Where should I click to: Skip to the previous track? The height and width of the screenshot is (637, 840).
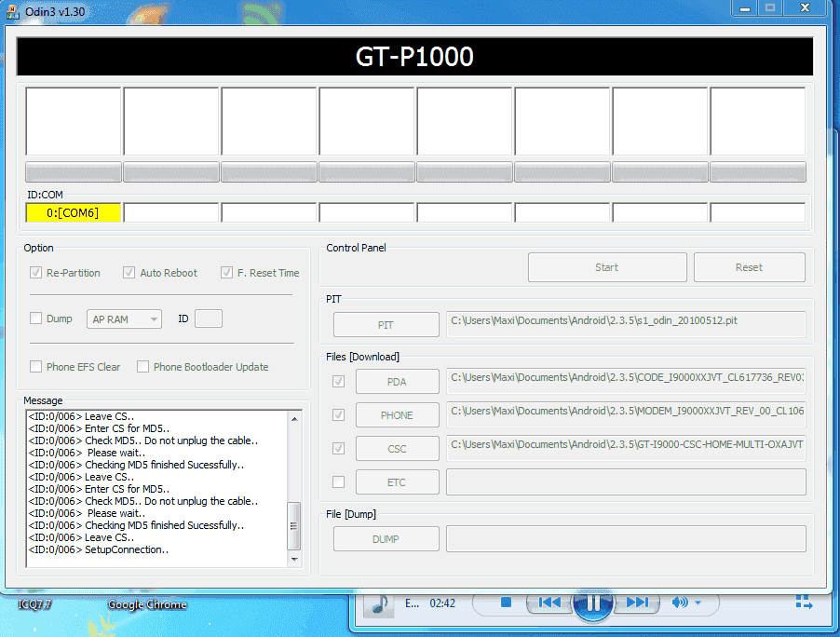549,603
